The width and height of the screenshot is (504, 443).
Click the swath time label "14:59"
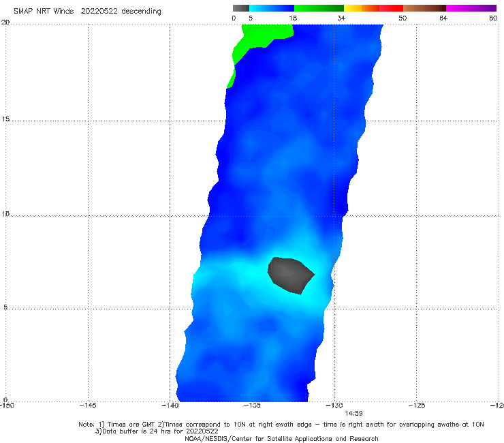click(x=353, y=414)
